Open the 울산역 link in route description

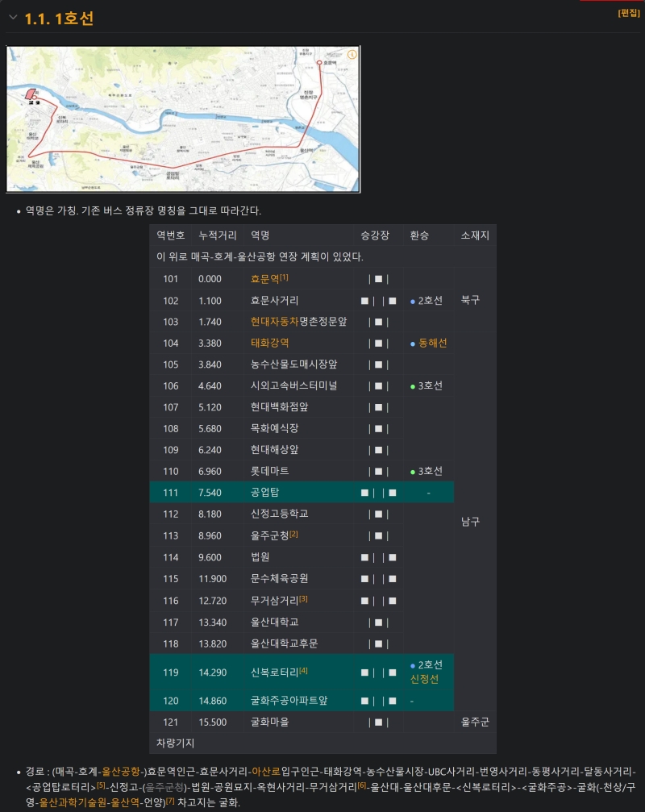(x=125, y=802)
